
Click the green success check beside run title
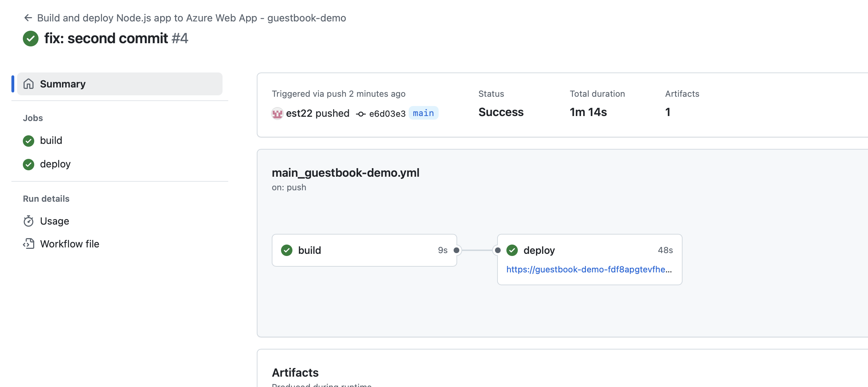coord(31,39)
